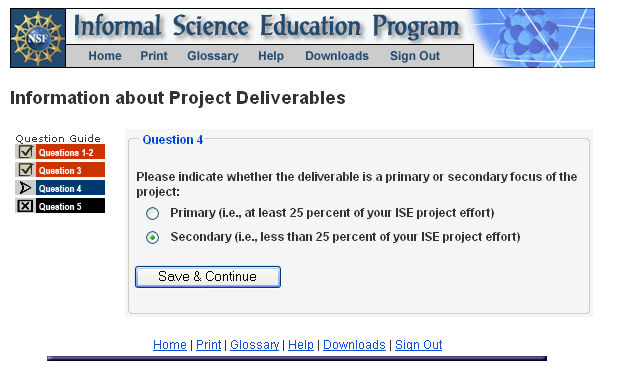The image size is (635, 371).
Task: Click the footer Sign Out link
Action: point(418,345)
